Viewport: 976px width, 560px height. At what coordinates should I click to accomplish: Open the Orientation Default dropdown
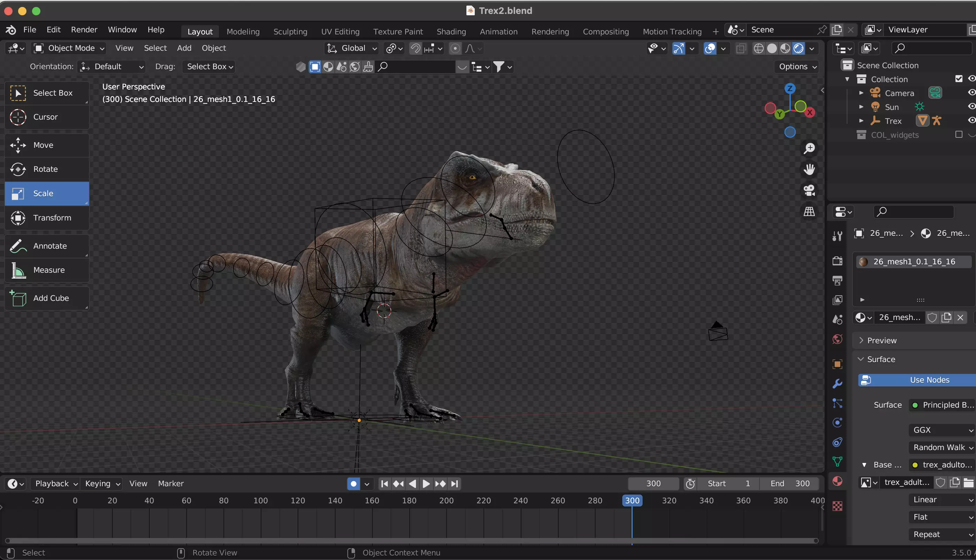coord(111,67)
